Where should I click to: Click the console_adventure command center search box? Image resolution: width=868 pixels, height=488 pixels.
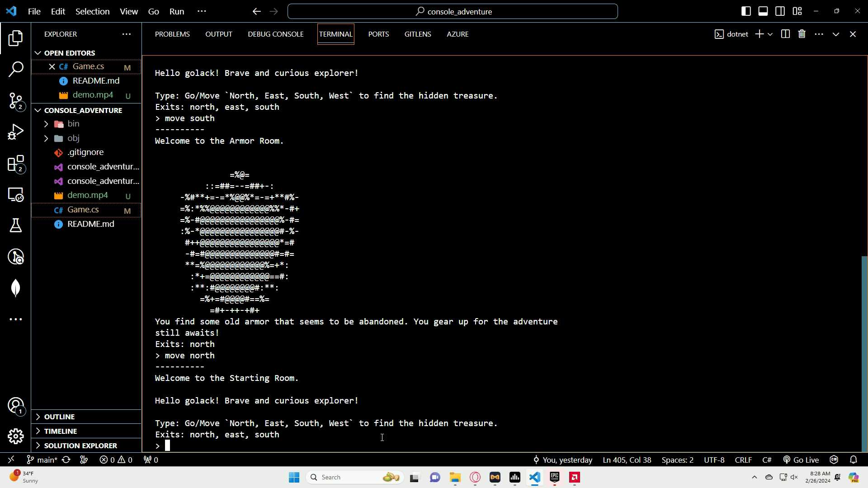click(x=453, y=11)
